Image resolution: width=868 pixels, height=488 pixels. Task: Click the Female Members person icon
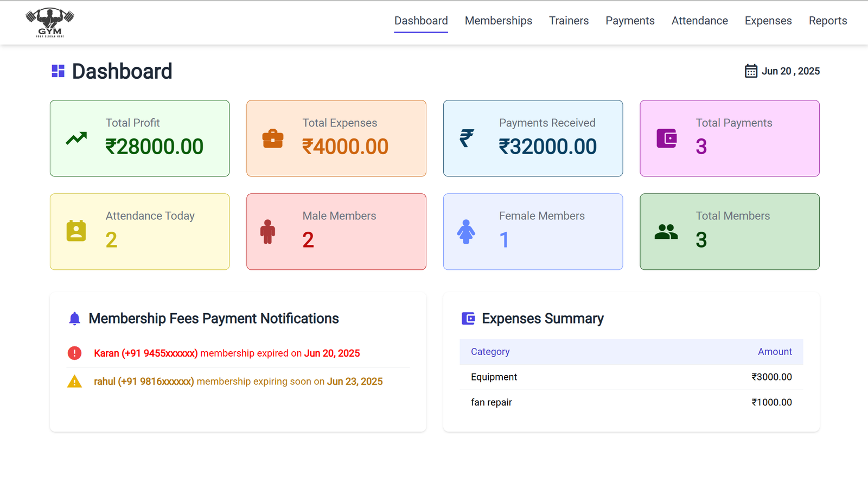[466, 232]
